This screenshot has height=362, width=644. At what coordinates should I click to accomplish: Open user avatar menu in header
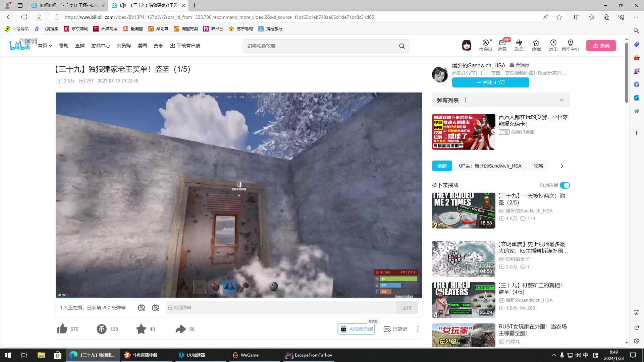tap(467, 45)
